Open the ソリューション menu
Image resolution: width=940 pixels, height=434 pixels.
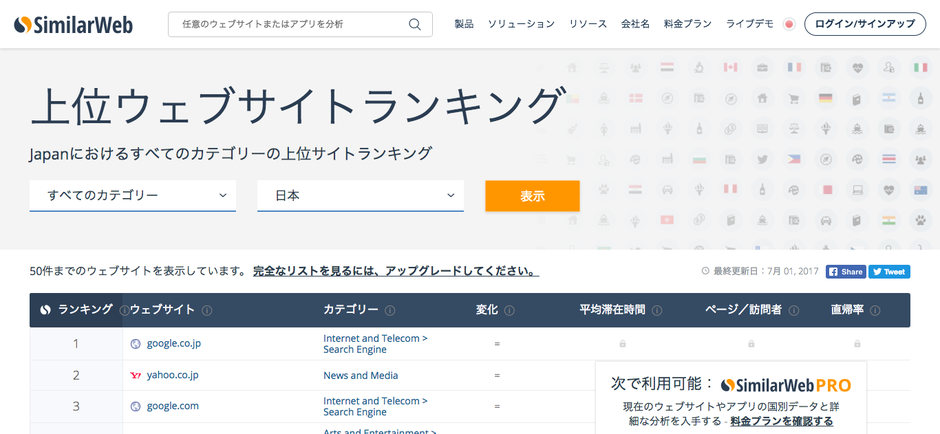tap(521, 25)
